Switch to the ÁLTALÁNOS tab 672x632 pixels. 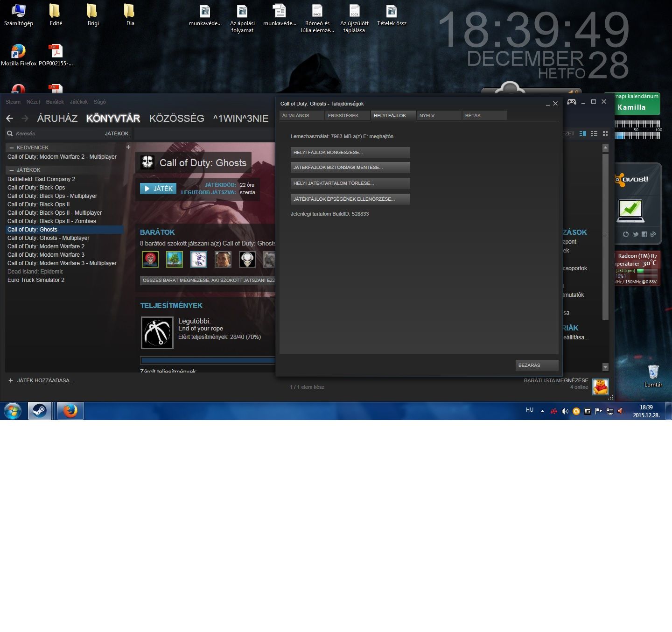pyautogui.click(x=301, y=115)
